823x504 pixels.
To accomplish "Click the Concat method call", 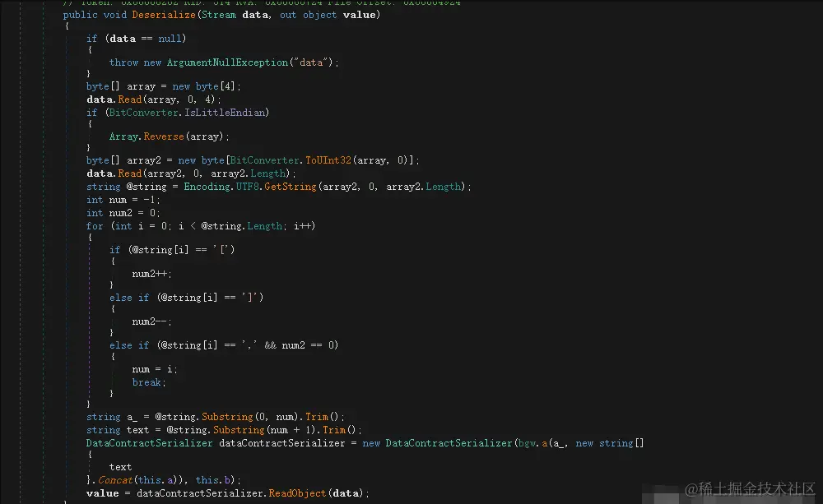I will (115, 480).
